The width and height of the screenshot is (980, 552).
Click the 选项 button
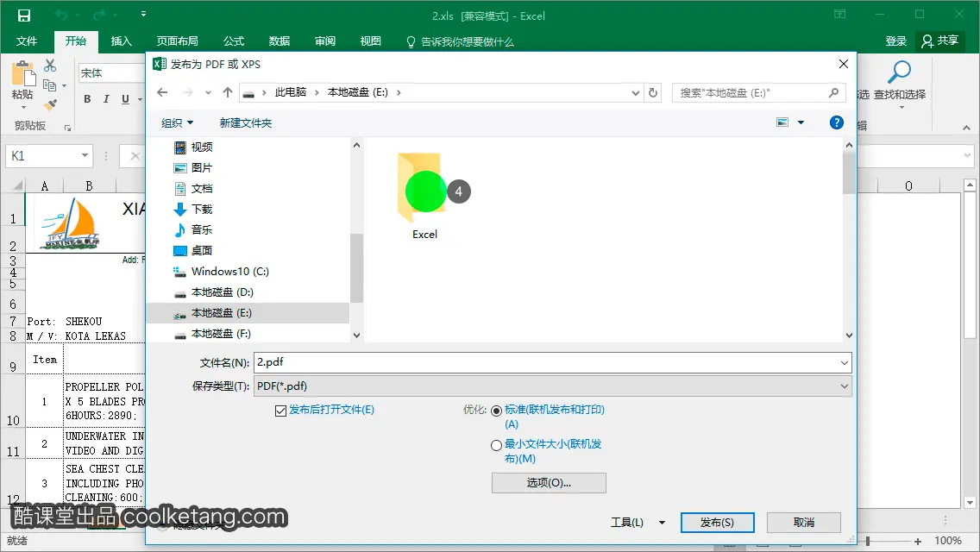pyautogui.click(x=549, y=483)
